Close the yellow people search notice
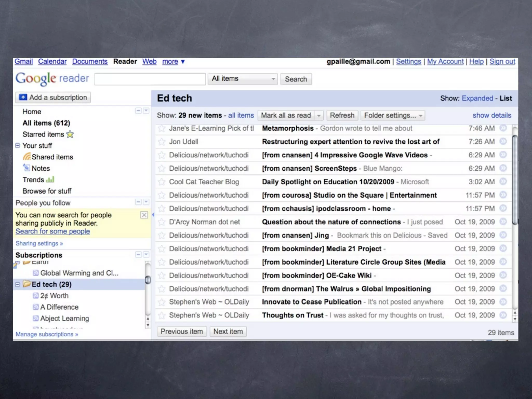532x399 pixels. coord(144,215)
